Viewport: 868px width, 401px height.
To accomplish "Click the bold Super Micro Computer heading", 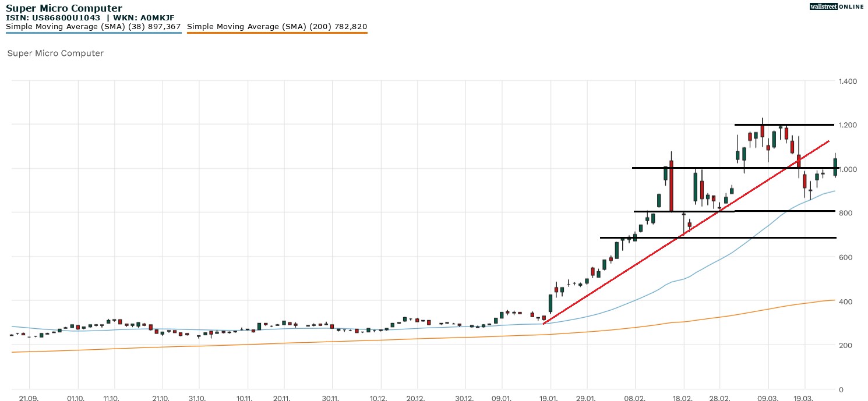I will pos(64,8).
